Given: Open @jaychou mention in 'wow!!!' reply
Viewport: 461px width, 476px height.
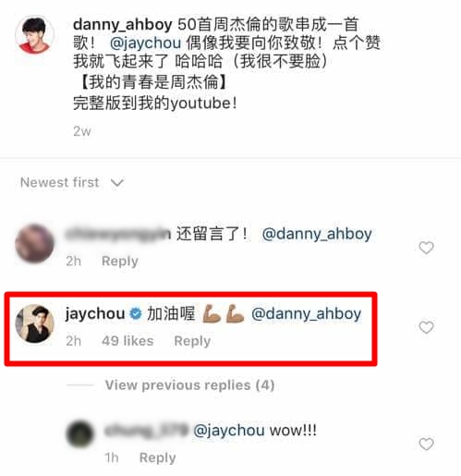Looking at the screenshot, I should click(229, 431).
